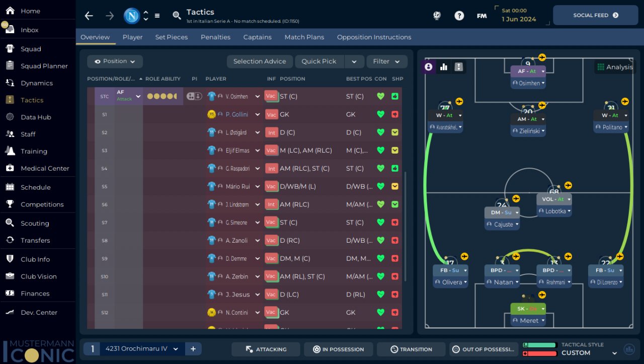Open the Transition instructions button
The image size is (644, 364).
[x=411, y=349]
